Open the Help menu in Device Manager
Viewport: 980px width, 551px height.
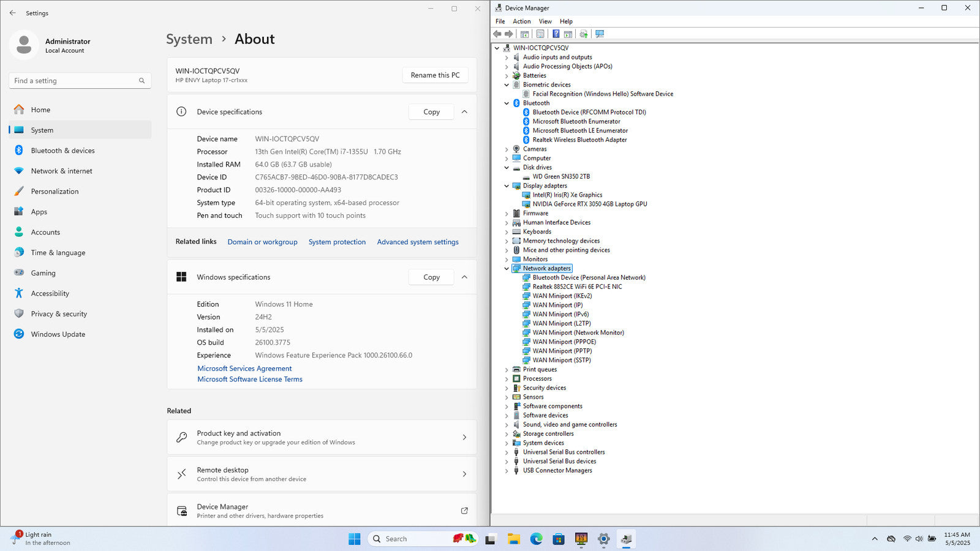(566, 21)
